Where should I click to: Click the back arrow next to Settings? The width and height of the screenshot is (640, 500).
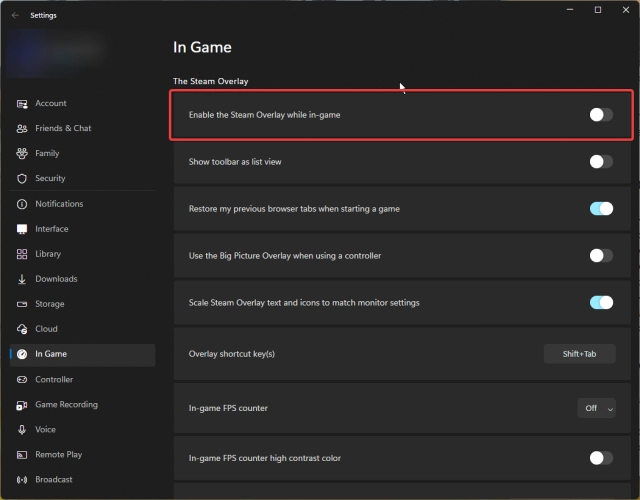coord(16,16)
